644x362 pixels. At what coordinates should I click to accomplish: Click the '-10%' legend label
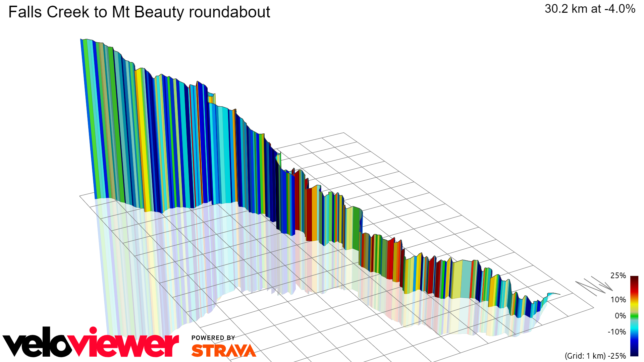point(617,332)
